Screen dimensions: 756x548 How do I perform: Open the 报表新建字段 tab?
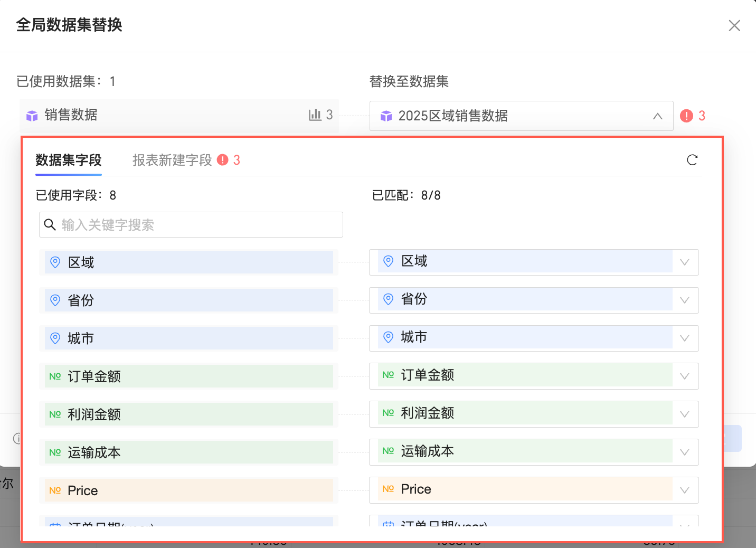pyautogui.click(x=172, y=160)
